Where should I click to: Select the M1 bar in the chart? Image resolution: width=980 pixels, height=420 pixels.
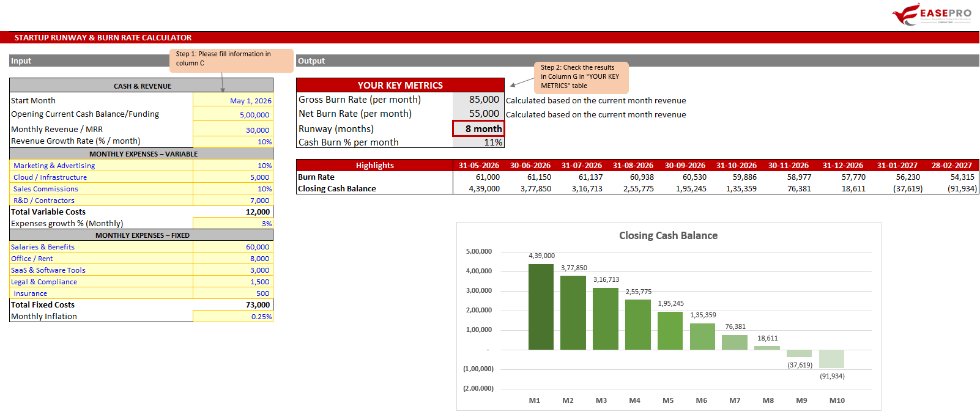[x=541, y=307]
